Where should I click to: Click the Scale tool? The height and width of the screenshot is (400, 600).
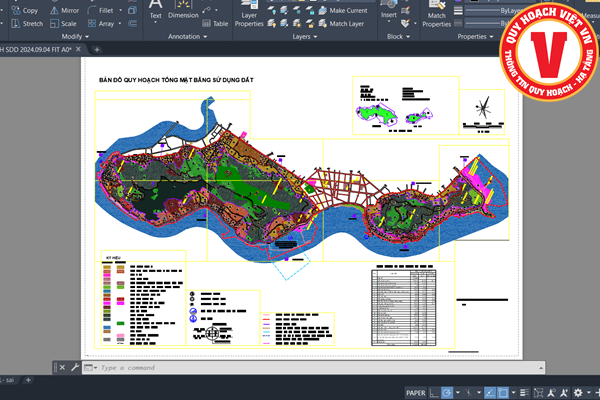pos(62,23)
